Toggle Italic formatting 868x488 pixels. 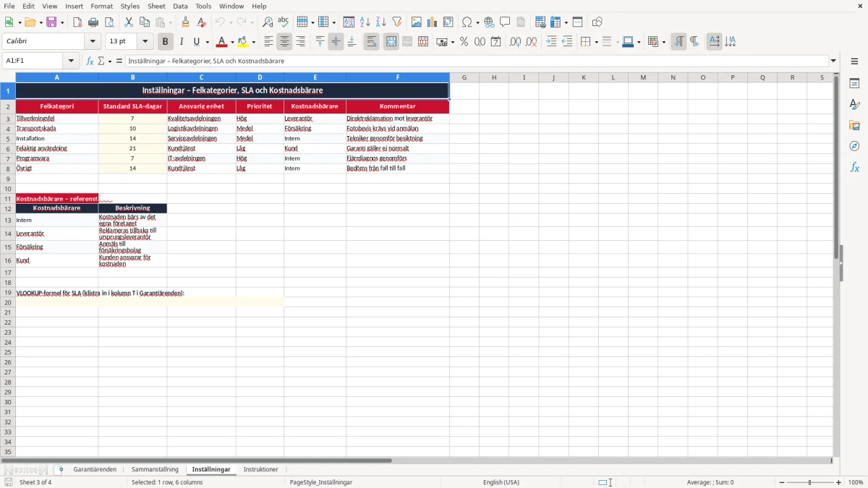click(181, 42)
